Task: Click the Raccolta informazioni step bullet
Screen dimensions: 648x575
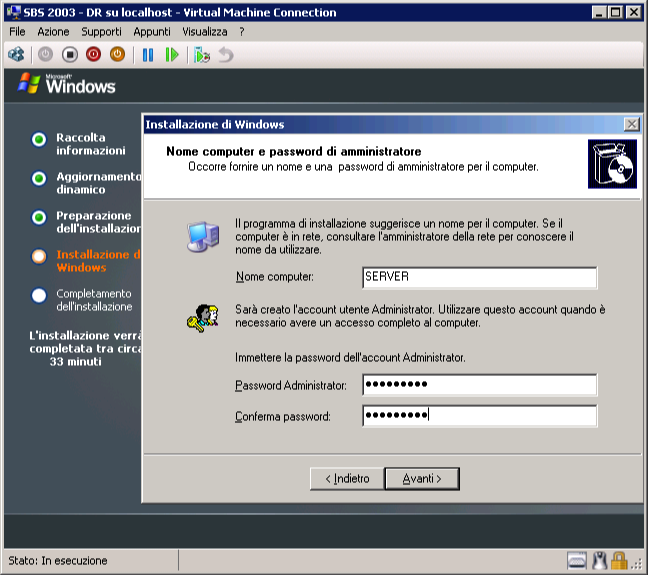Action: pyautogui.click(x=39, y=140)
